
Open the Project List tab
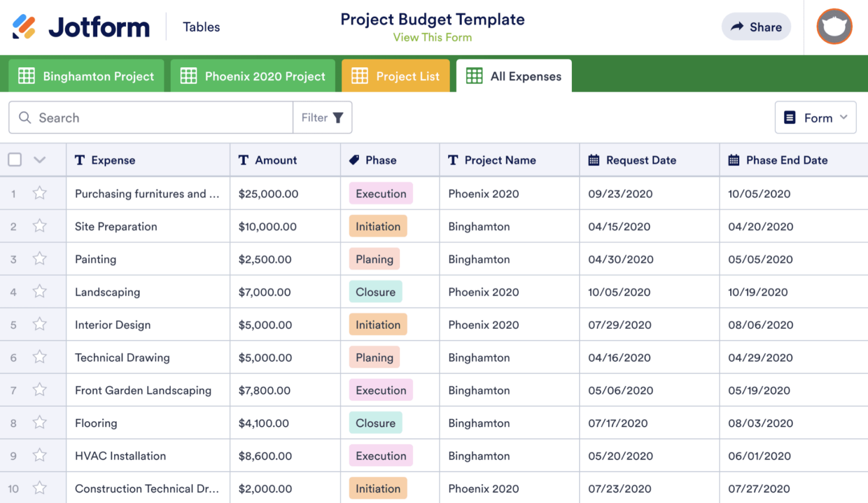pyautogui.click(x=396, y=76)
